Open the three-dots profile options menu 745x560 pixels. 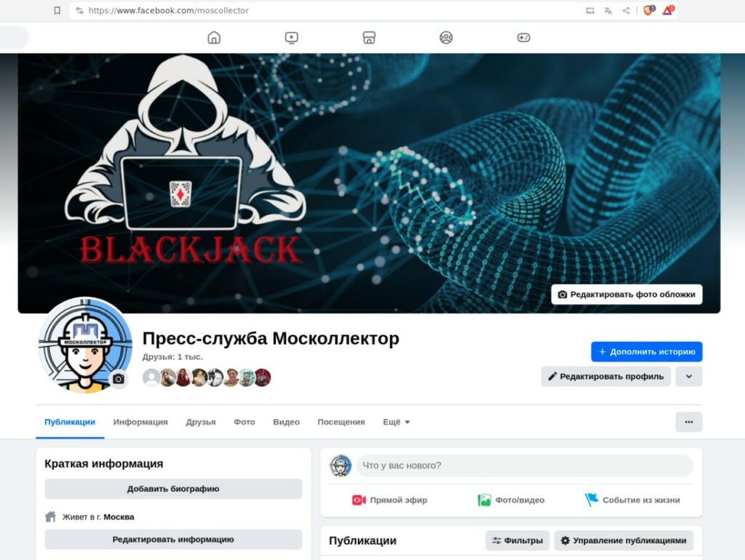[689, 422]
